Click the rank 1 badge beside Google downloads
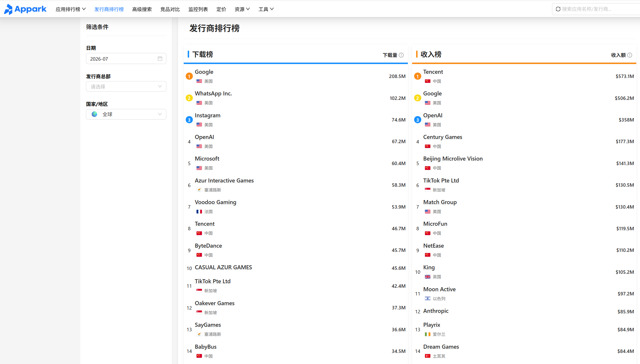640x364 pixels. 189,76
